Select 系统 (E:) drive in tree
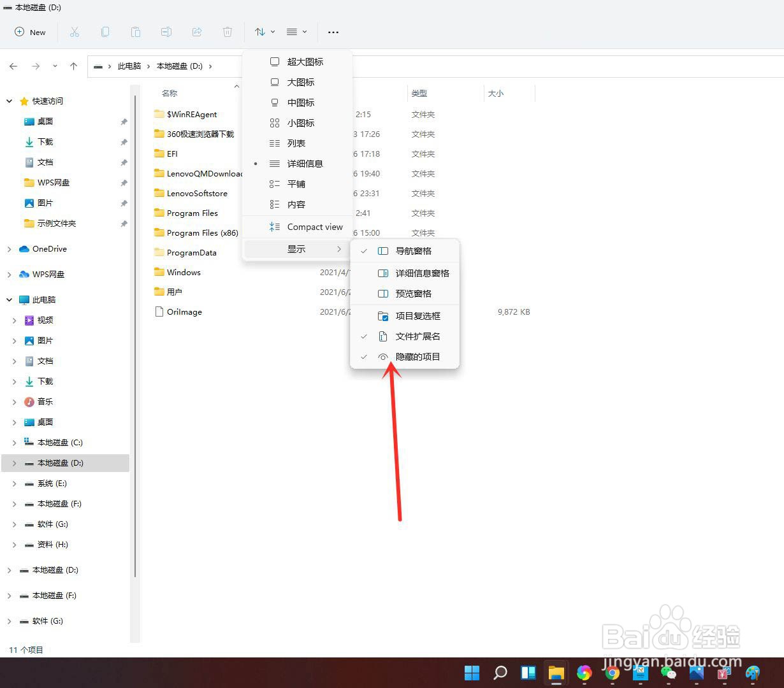 tap(45, 484)
